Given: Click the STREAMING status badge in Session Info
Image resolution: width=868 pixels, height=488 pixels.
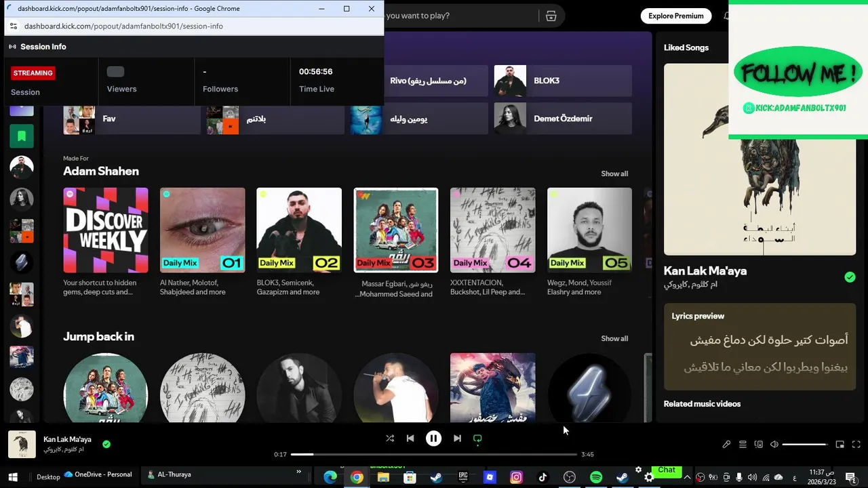Looking at the screenshot, I should (33, 73).
